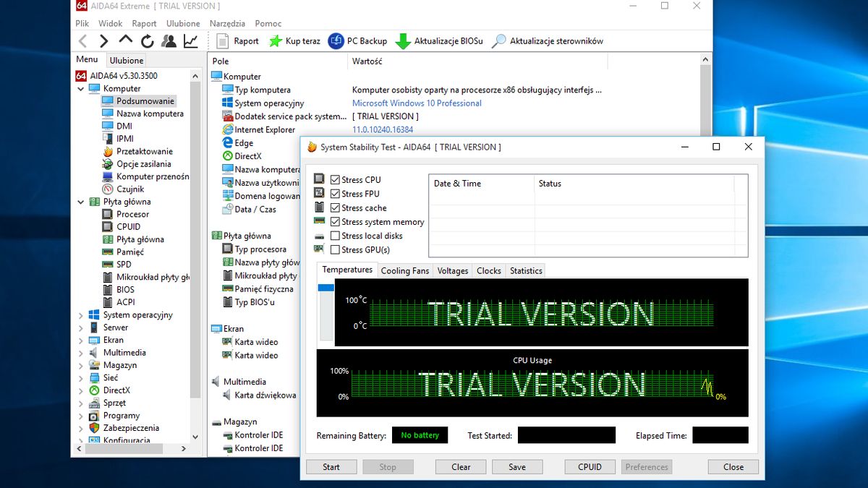The width and height of the screenshot is (868, 488).
Task: Switch to the Ulubione tab
Action: point(127,61)
